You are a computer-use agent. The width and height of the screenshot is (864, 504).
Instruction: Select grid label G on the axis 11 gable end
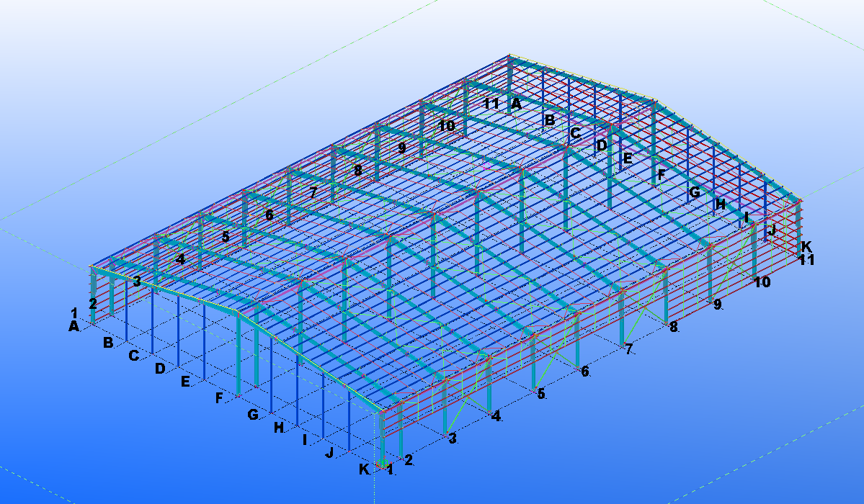[695, 192]
